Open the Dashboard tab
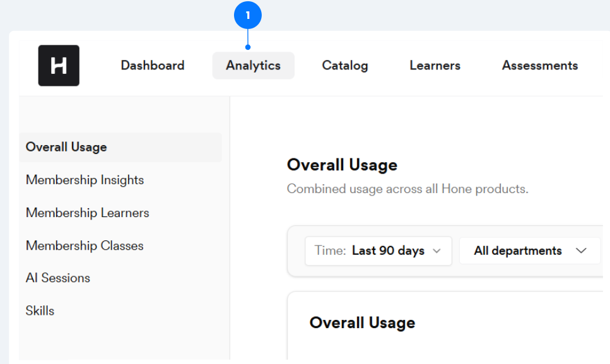The width and height of the screenshot is (610, 364). (153, 66)
